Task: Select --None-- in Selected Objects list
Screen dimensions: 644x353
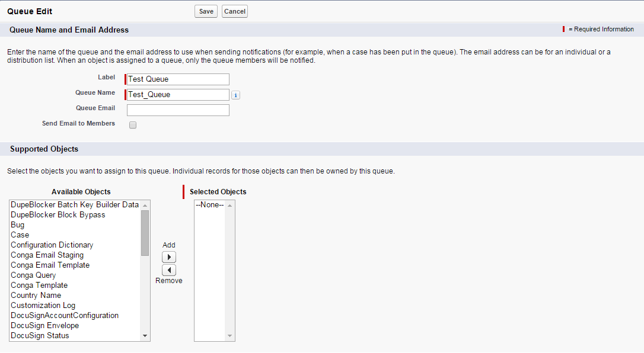Action: 210,205
